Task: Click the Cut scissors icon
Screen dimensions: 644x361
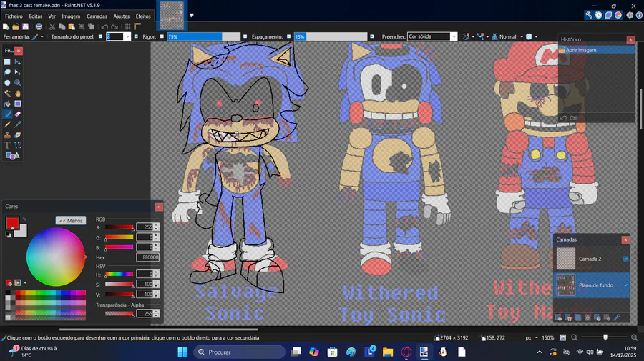Action: pyautogui.click(x=52, y=26)
